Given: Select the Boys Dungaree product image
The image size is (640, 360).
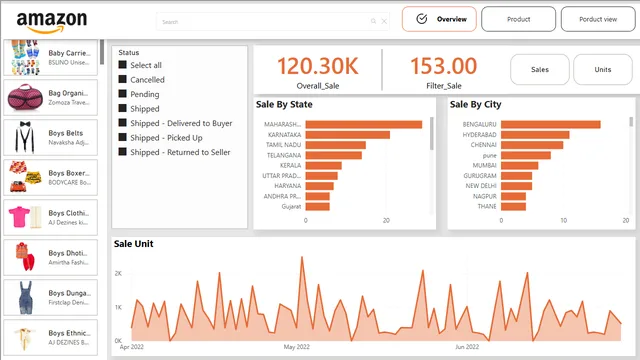Looking at the screenshot, I should coord(25,298).
